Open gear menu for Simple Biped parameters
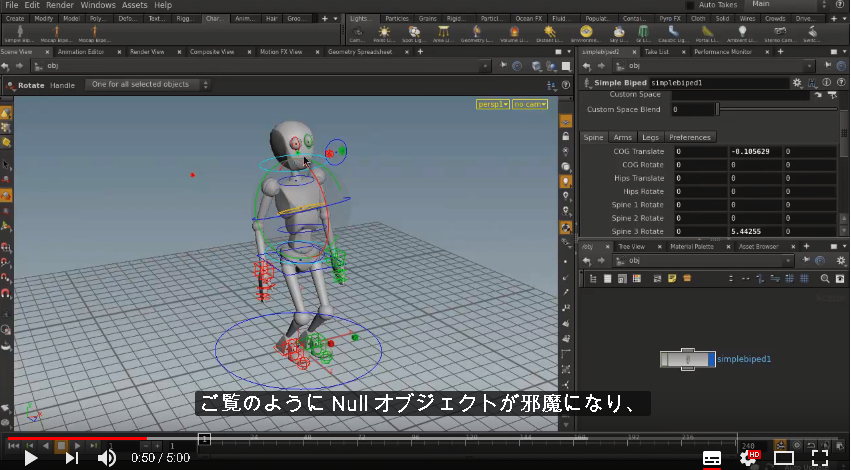 [797, 82]
